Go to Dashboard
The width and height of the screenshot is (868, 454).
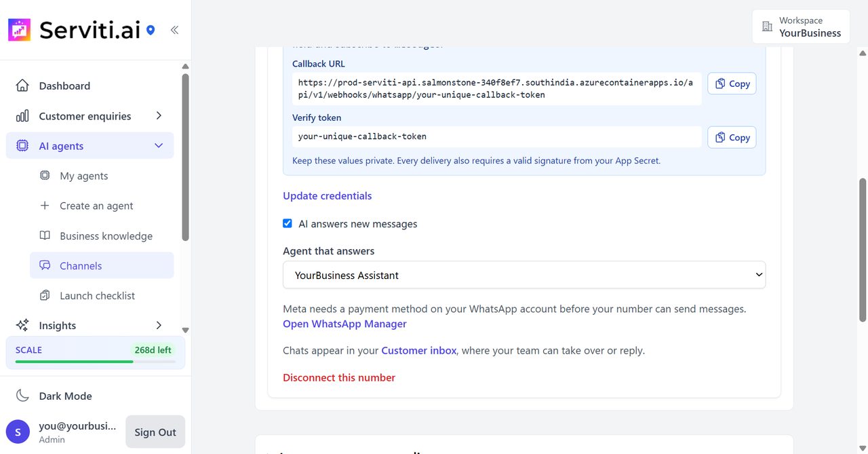[90, 86]
